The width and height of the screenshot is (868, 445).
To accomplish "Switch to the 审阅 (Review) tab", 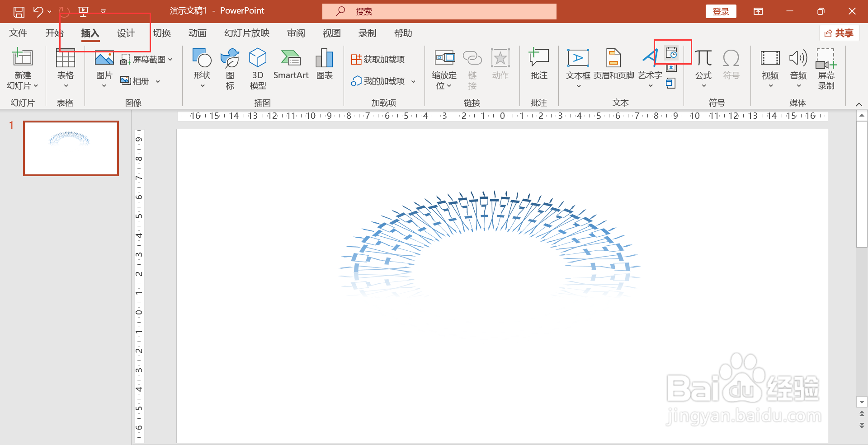I will [296, 33].
